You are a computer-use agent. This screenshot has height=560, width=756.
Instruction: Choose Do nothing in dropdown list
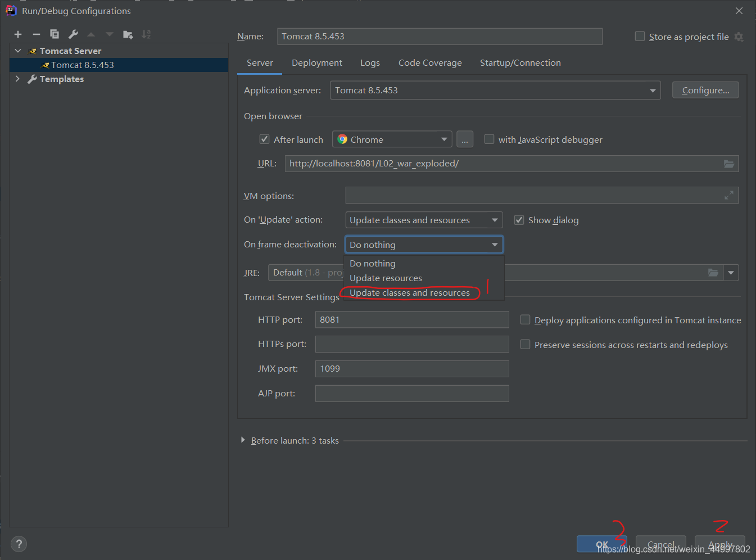click(424, 263)
